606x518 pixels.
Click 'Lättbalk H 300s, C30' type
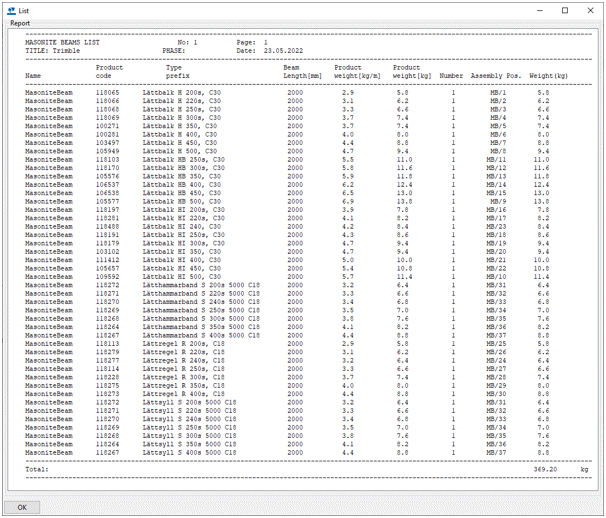coord(182,118)
